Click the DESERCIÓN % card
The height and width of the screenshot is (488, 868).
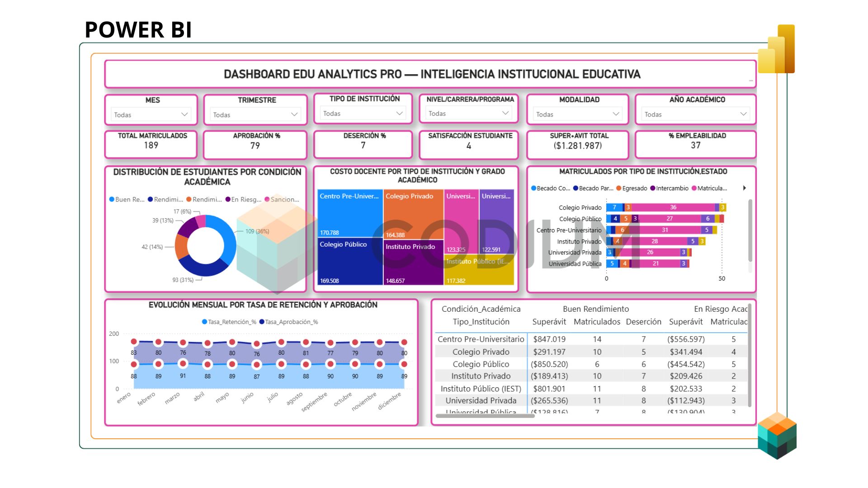(x=363, y=145)
